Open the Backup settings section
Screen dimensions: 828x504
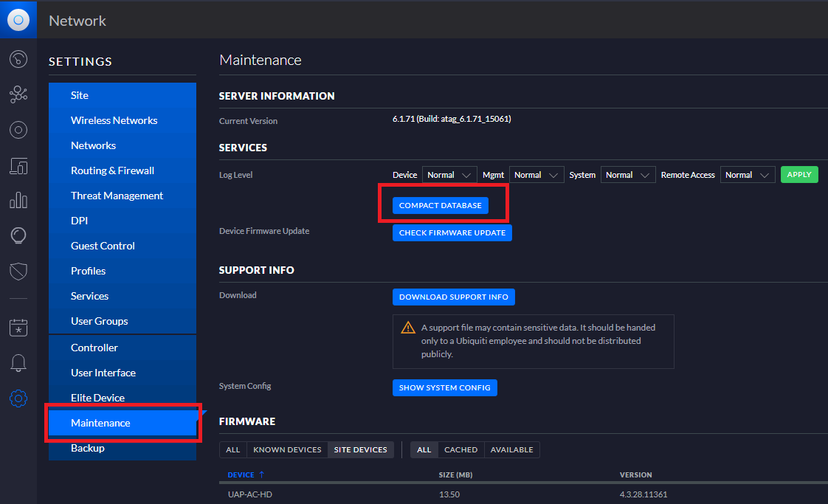(88, 448)
